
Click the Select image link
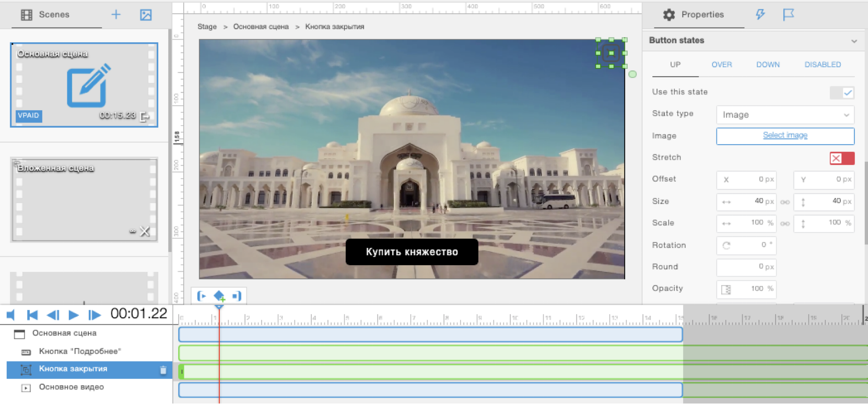(x=785, y=135)
